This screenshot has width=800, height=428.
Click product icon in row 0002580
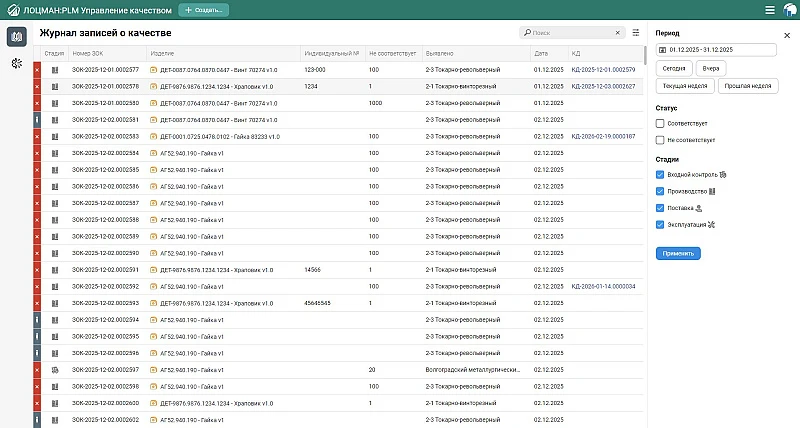(x=154, y=103)
